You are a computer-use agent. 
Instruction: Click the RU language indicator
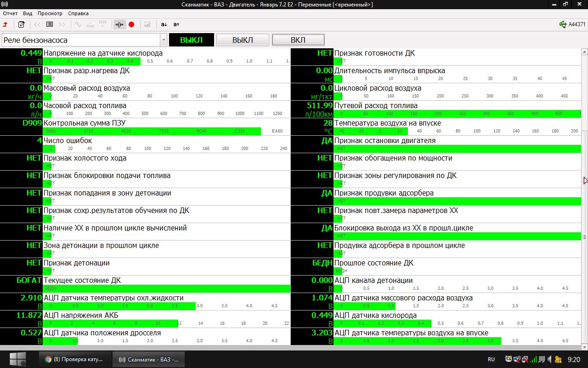point(491,359)
